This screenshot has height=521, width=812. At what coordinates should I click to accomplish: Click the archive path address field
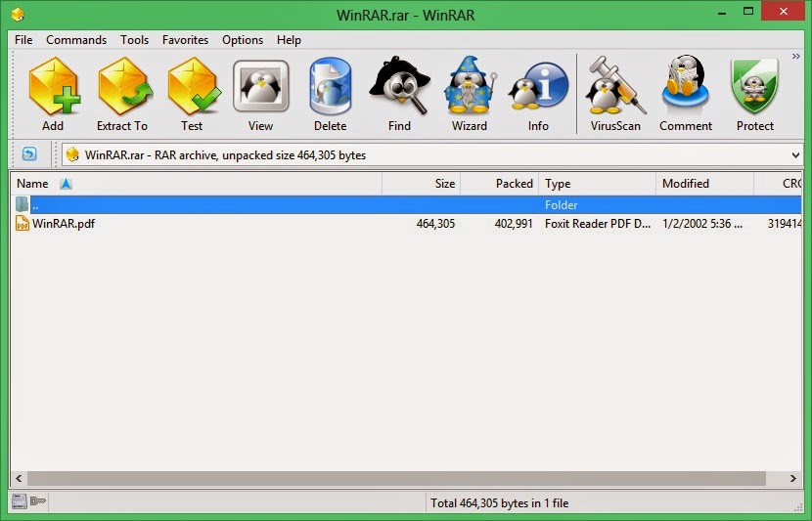pos(431,155)
